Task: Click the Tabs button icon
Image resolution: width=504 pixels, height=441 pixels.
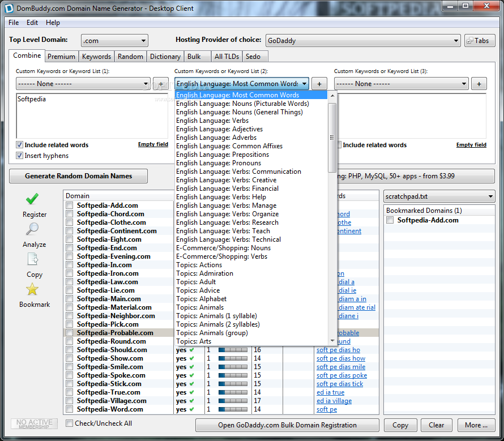Action: [x=470, y=41]
